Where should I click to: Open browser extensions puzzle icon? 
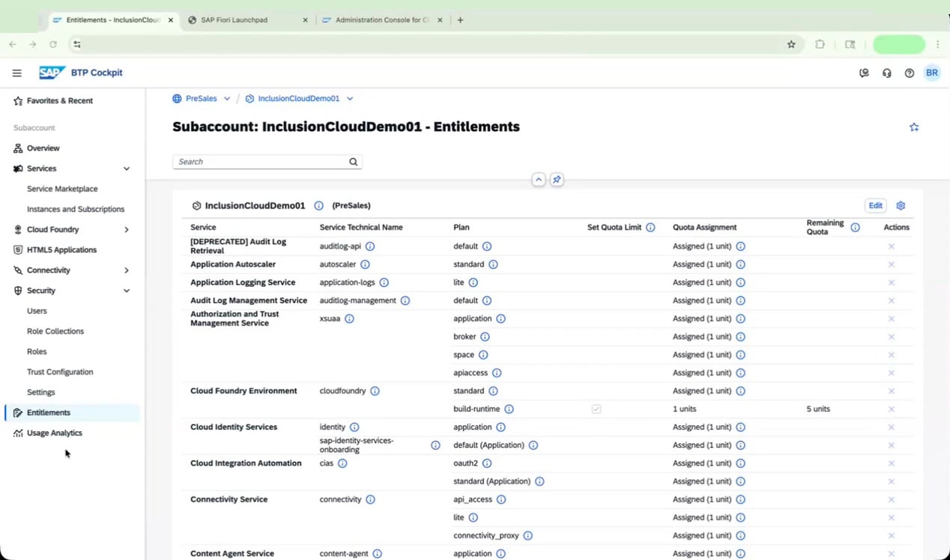coord(820,44)
